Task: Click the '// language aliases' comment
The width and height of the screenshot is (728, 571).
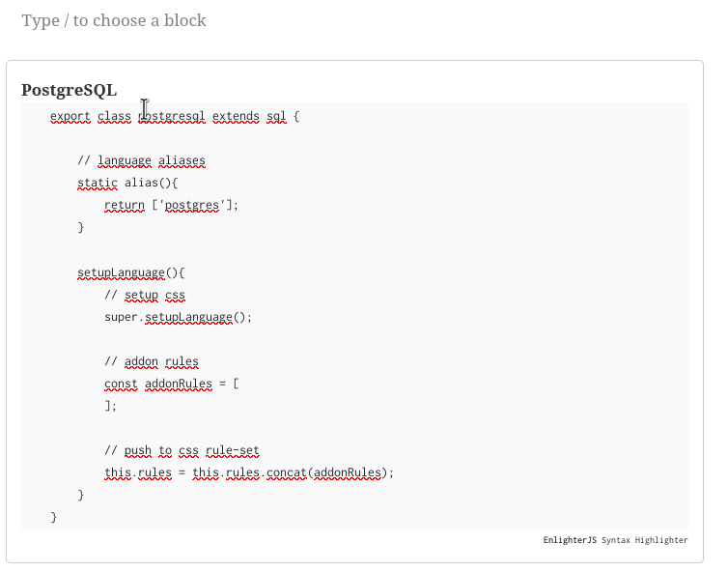Action: pos(141,160)
